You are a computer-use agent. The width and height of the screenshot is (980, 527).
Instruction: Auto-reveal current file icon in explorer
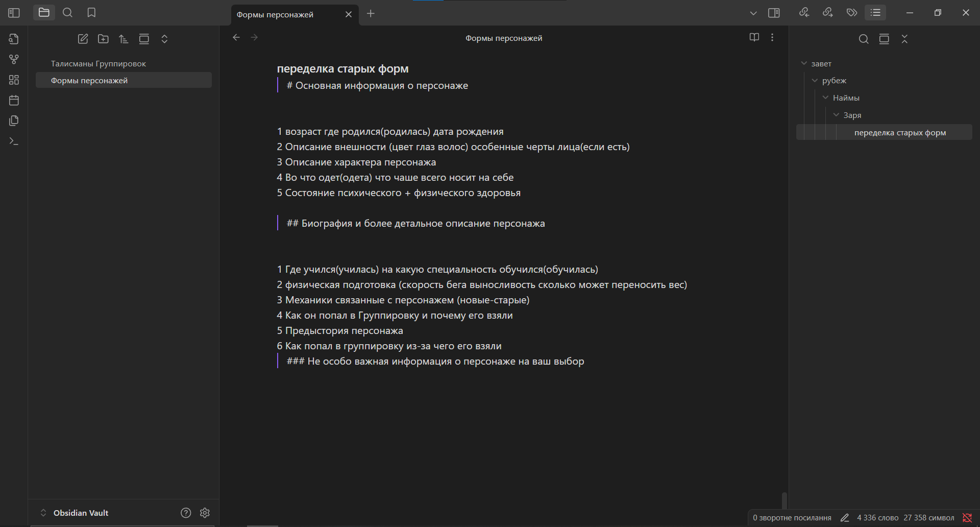tap(144, 39)
